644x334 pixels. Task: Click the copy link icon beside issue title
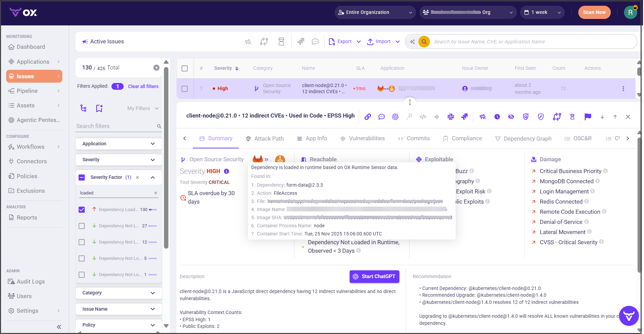(x=368, y=117)
